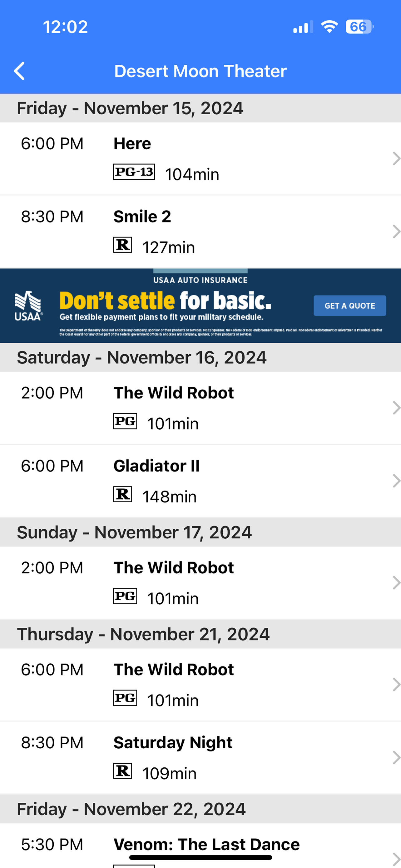
Task: Open details chevron for Saturday Night showing
Action: pyautogui.click(x=396, y=757)
